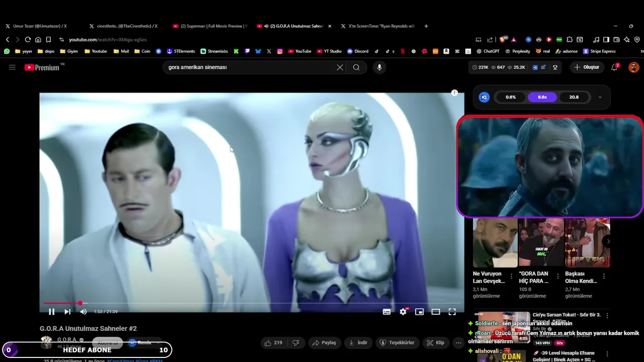644x362 pixels.
Task: Pause the video with the pause button
Action: (51, 312)
